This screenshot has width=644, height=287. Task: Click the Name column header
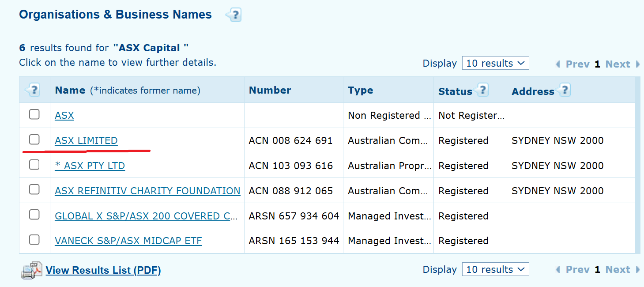click(x=70, y=91)
